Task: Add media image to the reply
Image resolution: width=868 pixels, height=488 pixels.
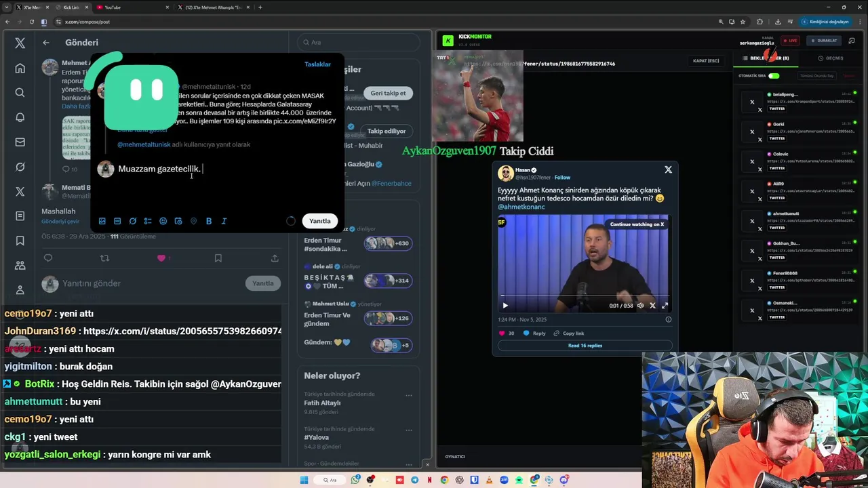Action: (102, 221)
